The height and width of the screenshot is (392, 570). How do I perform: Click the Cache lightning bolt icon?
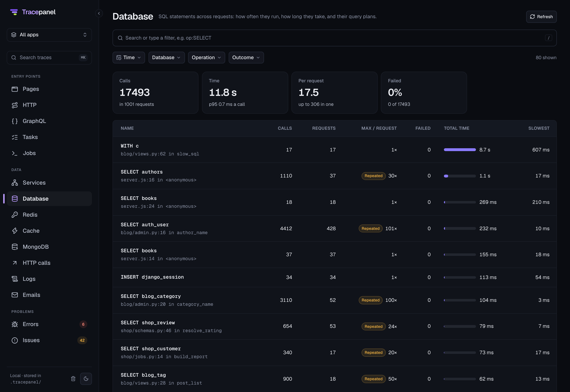pos(15,231)
